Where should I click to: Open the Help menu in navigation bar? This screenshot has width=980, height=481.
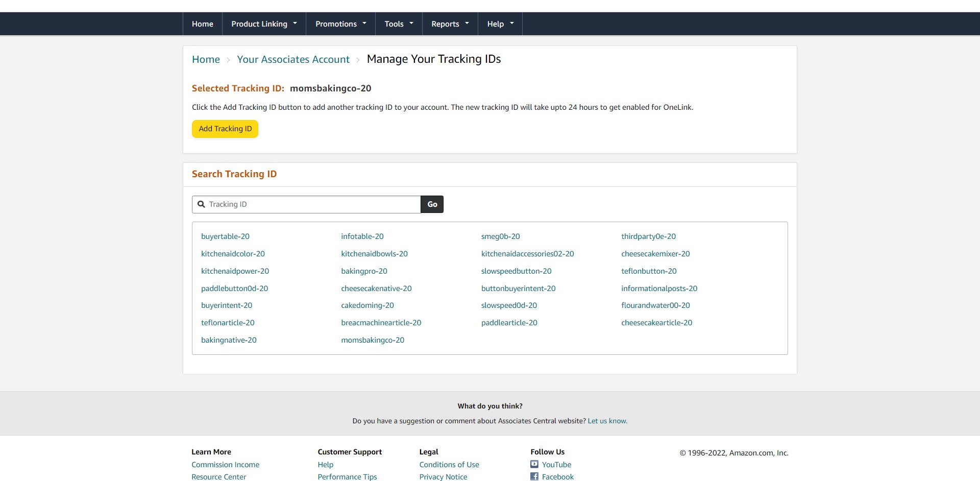[x=500, y=24]
